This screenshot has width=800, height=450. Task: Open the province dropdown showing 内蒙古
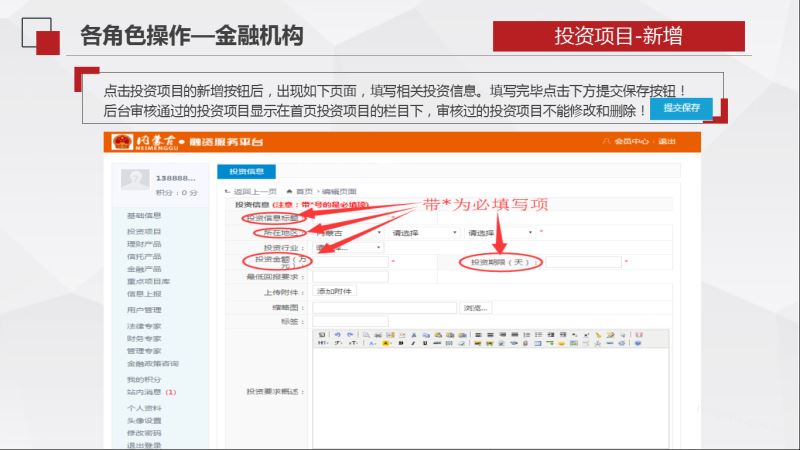348,232
